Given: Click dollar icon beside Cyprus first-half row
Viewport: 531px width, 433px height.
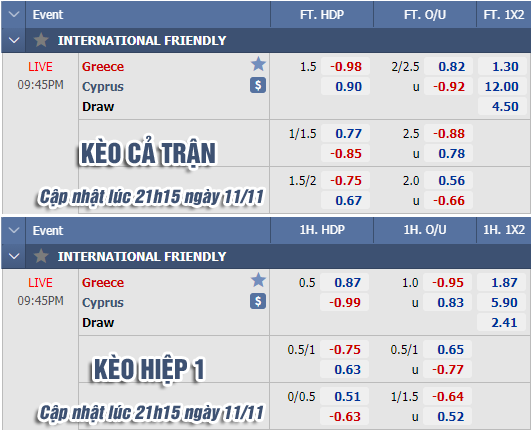Looking at the screenshot, I should coord(258,301).
